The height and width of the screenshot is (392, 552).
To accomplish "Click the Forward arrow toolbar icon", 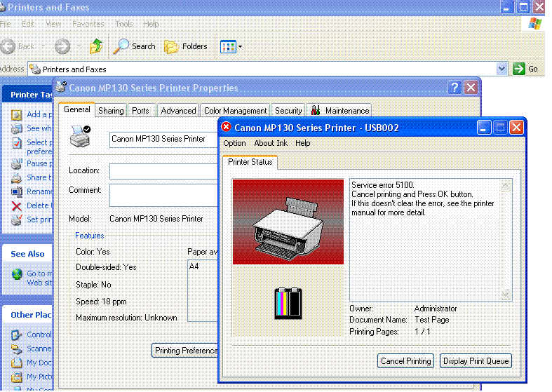I will (x=62, y=46).
